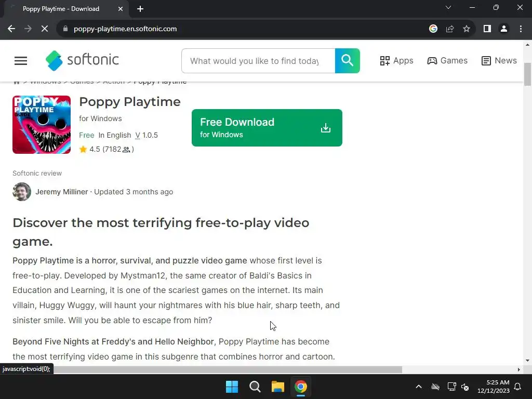The height and width of the screenshot is (399, 532).
Task: Click the address bar URL
Action: tap(125, 29)
